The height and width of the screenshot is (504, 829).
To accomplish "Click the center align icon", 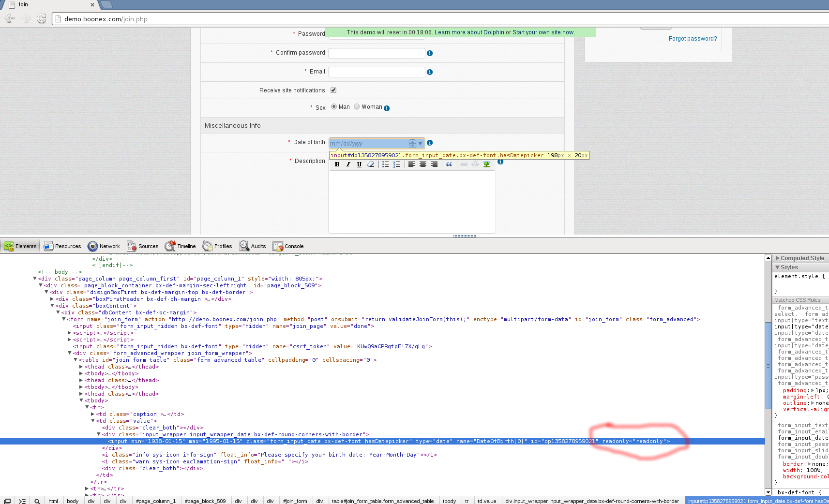I will (x=423, y=164).
